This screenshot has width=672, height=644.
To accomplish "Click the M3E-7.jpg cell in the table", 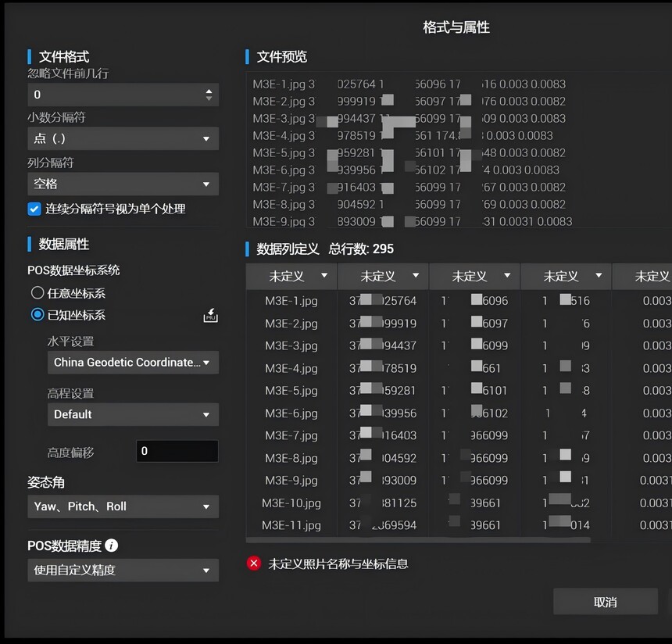I will click(x=291, y=435).
